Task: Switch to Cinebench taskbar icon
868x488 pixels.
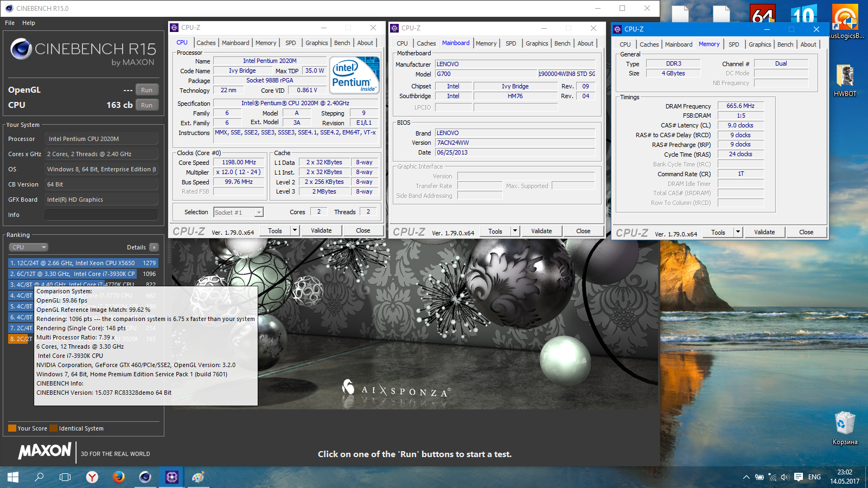Action: 145,477
